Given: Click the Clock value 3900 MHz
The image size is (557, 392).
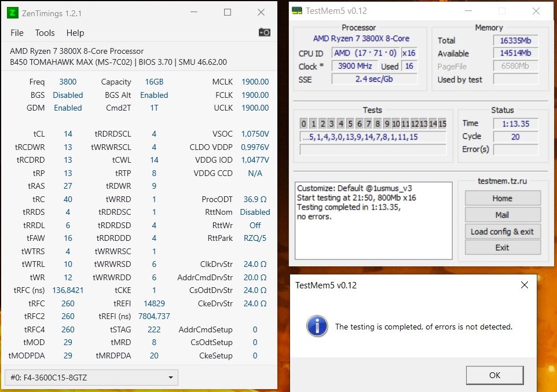Looking at the screenshot, I should (x=354, y=66).
